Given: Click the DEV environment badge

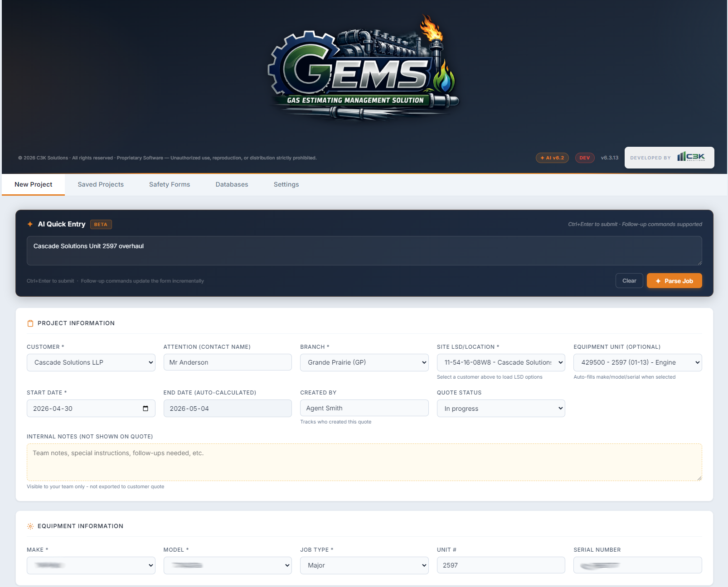Looking at the screenshot, I should pyautogui.click(x=585, y=158).
